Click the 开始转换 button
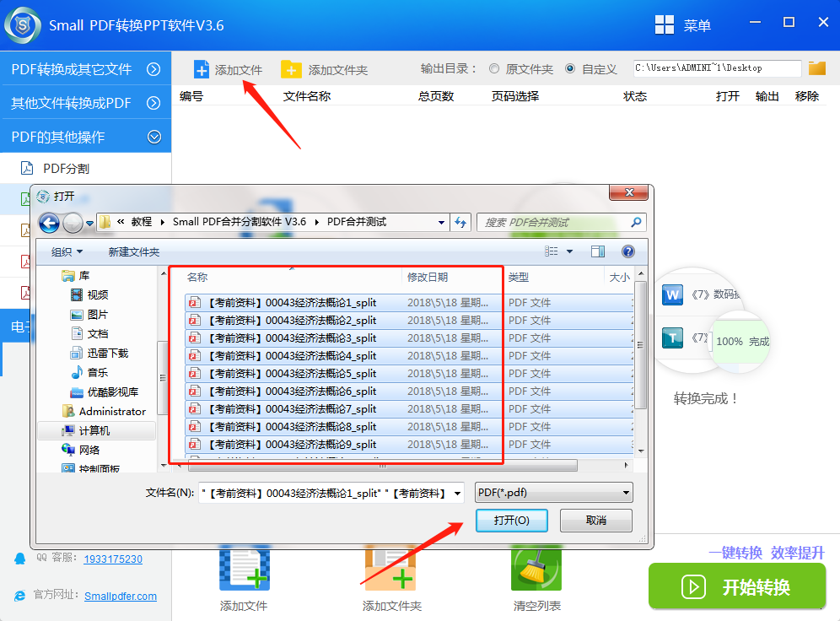The image size is (840, 621). 737,586
